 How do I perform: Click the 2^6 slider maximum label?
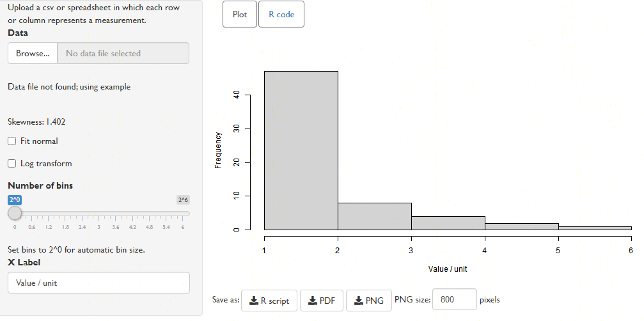tap(183, 200)
